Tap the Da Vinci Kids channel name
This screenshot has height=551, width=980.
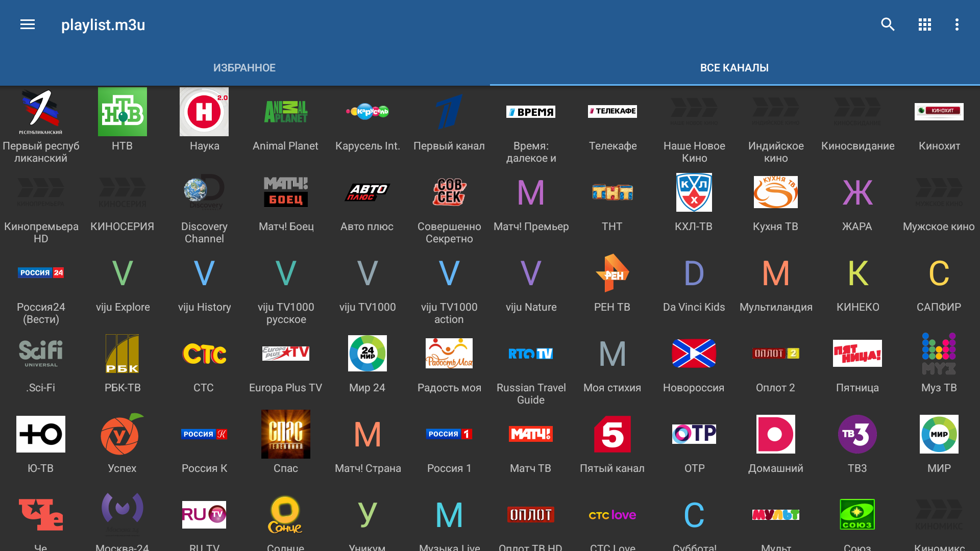point(694,307)
